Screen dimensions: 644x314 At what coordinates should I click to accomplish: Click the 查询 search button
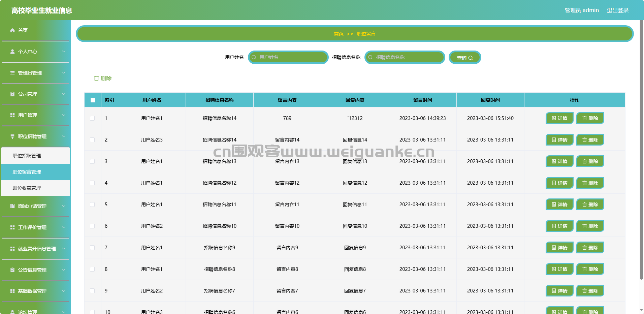click(465, 57)
